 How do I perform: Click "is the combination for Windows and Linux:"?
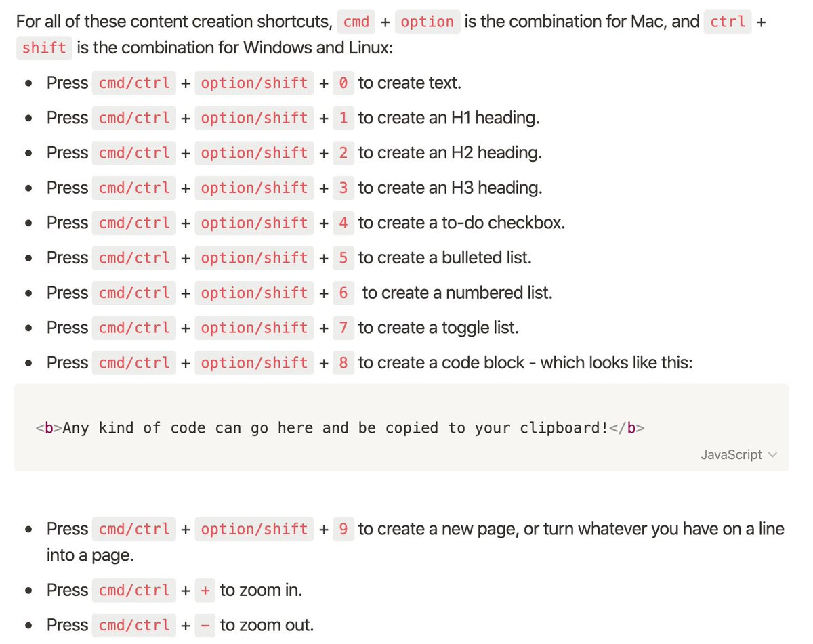[234, 49]
